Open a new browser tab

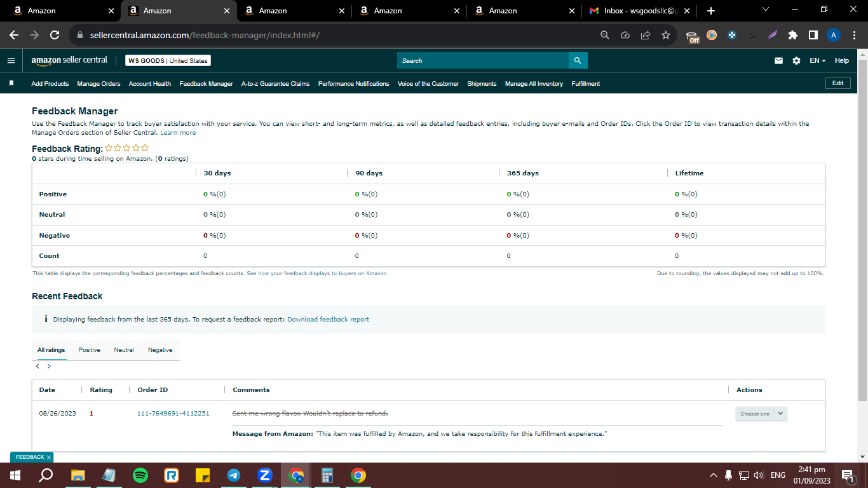(711, 11)
